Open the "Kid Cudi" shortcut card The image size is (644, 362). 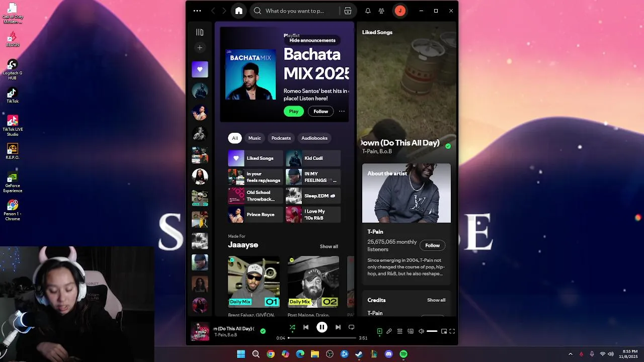tap(313, 158)
